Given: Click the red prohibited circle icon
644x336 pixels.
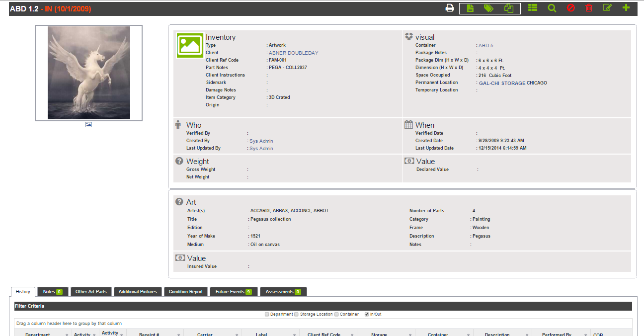Looking at the screenshot, I should click(x=570, y=8).
